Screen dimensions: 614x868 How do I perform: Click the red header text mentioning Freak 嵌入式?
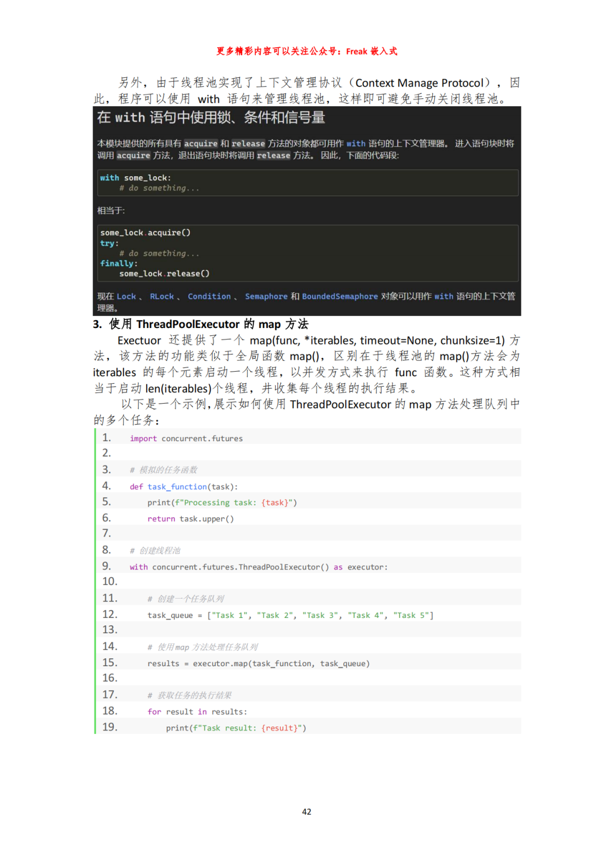point(306,51)
